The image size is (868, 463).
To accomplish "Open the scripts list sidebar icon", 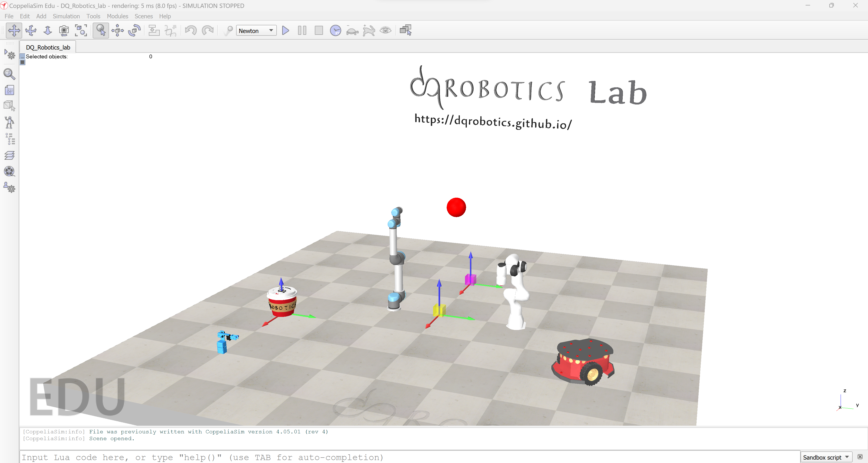I will tap(10, 90).
